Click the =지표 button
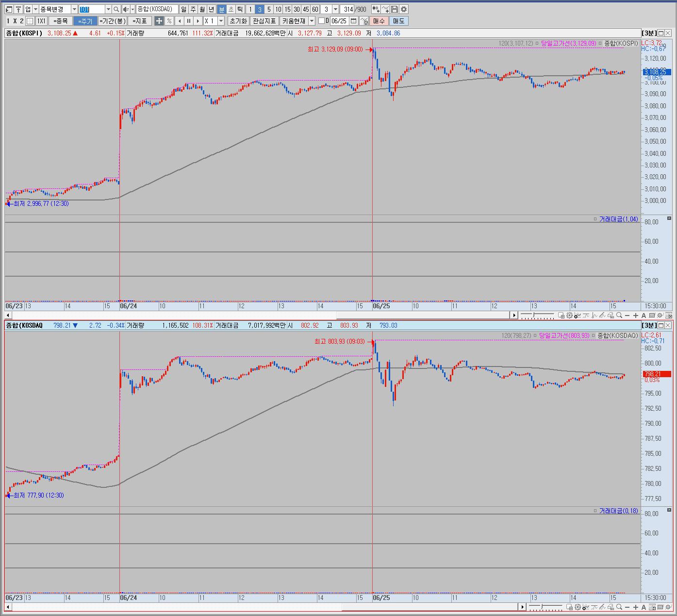677x616 pixels. (x=140, y=21)
